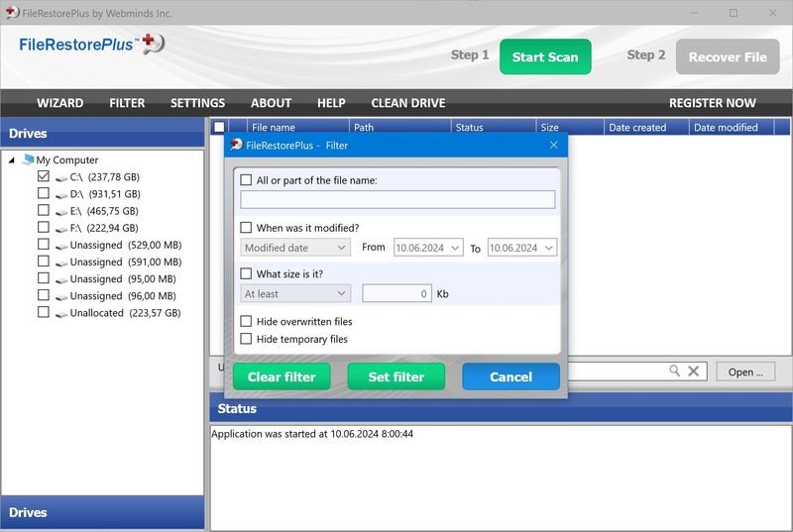Click the Open ... button

(745, 372)
